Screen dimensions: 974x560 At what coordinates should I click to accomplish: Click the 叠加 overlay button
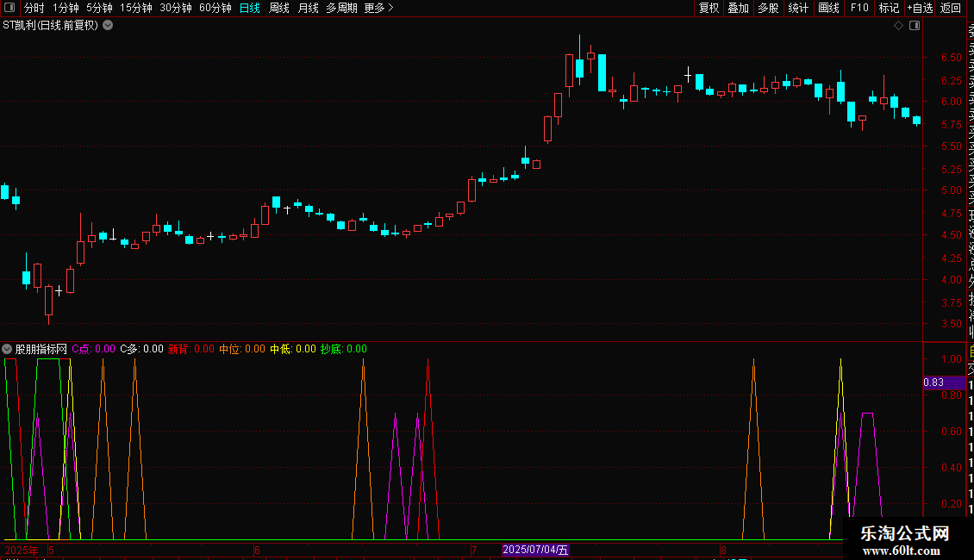[739, 8]
